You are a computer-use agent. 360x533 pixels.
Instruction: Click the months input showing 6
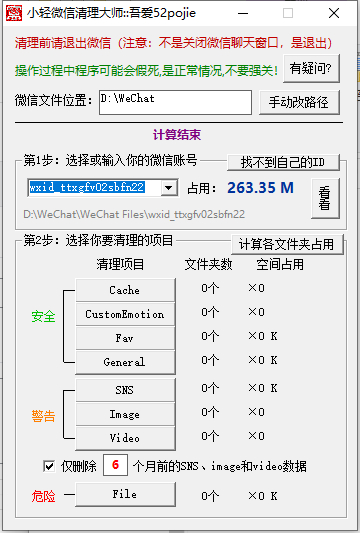pos(116,465)
